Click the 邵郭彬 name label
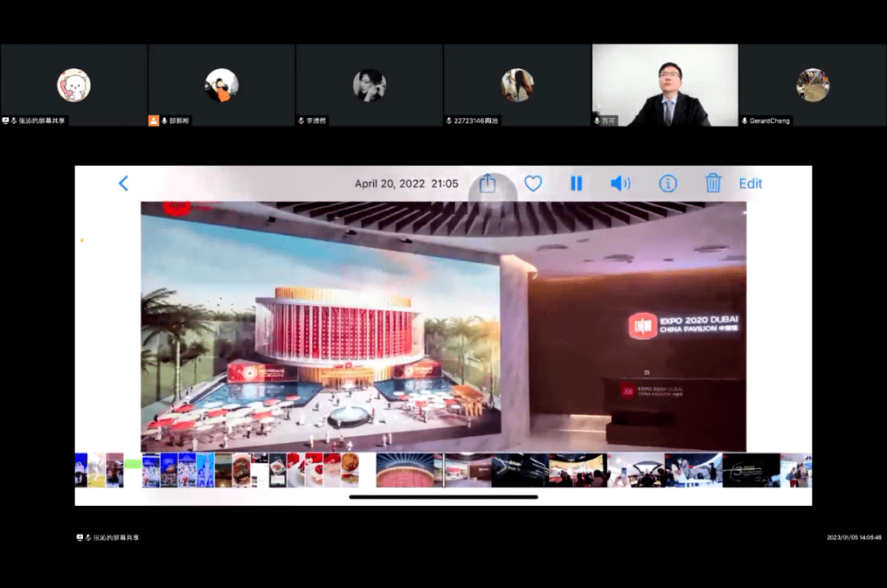 [x=179, y=121]
